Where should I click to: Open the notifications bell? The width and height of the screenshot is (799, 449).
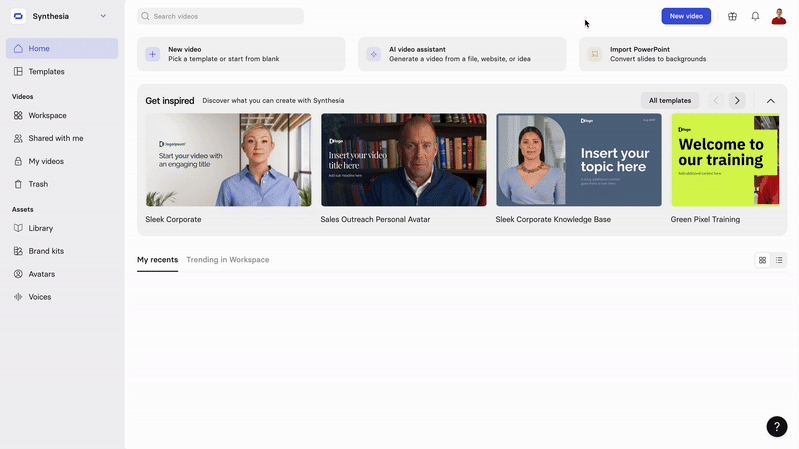click(x=755, y=16)
